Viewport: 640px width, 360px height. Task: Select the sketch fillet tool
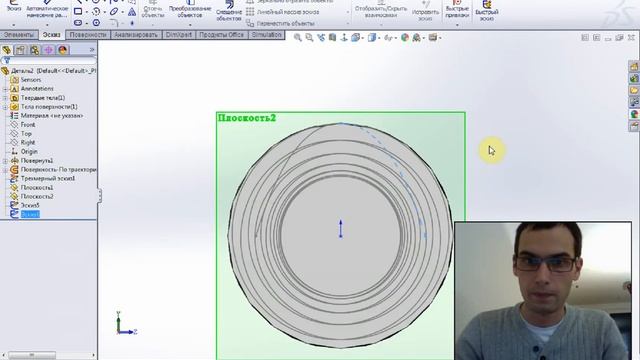pos(114,23)
